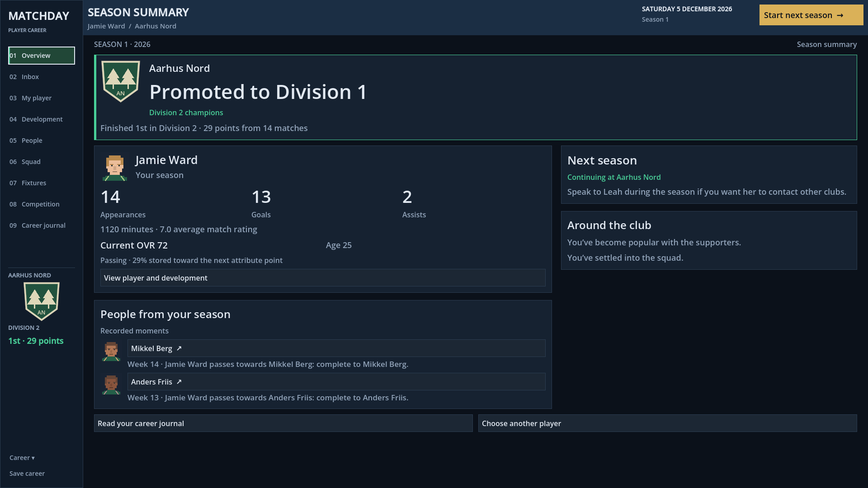This screenshot has width=868, height=488.
Task: Open Mikkel Berg's profile link
Action: (x=336, y=348)
